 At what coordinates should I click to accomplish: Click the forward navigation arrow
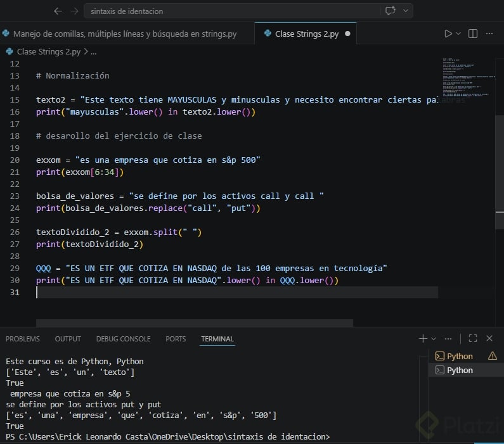coord(75,11)
